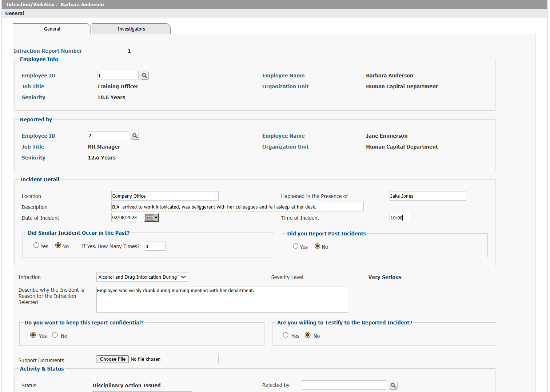Viewport: 550px width, 392px height.
Task: Switch to the General tab
Action: pyautogui.click(x=52, y=29)
